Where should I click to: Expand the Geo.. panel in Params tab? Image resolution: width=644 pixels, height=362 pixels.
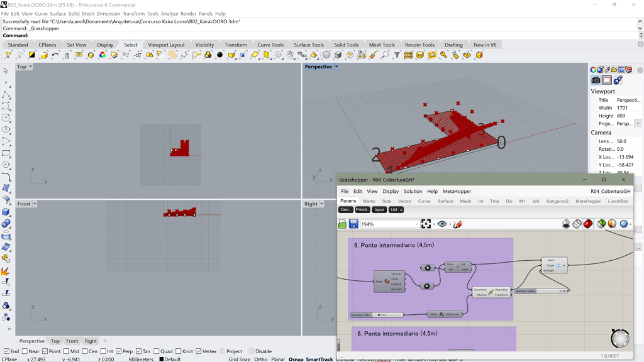click(x=346, y=210)
